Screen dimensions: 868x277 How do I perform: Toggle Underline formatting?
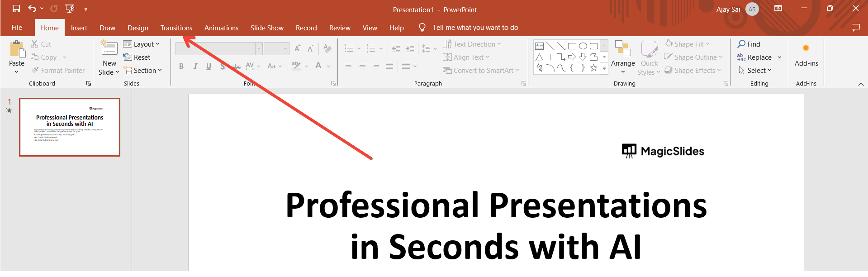[x=209, y=66]
